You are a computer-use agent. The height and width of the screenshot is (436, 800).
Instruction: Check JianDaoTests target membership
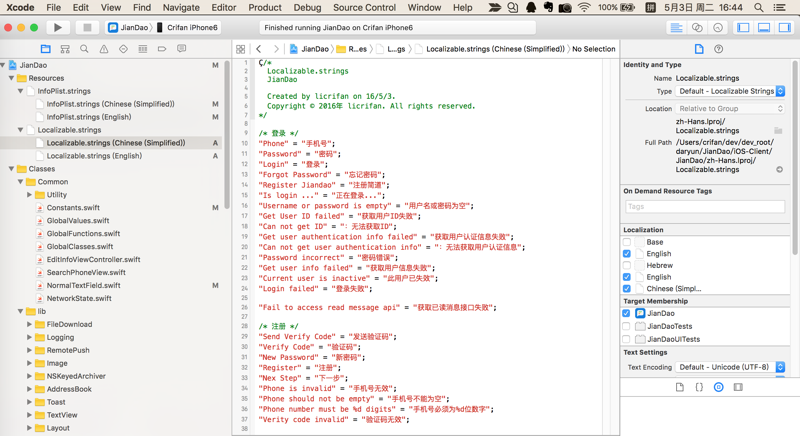tap(627, 326)
